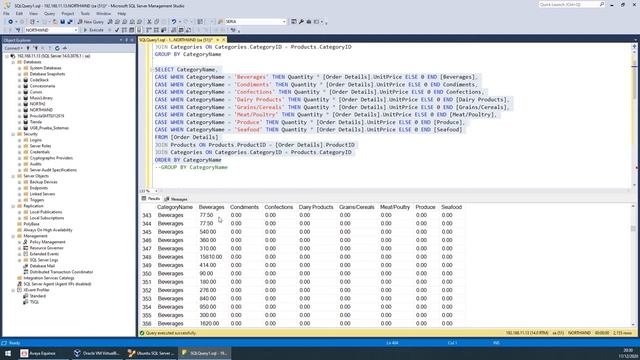Image resolution: width=640 pixels, height=360 pixels.
Task: Click the Dairy Products column header
Action: click(x=316, y=207)
